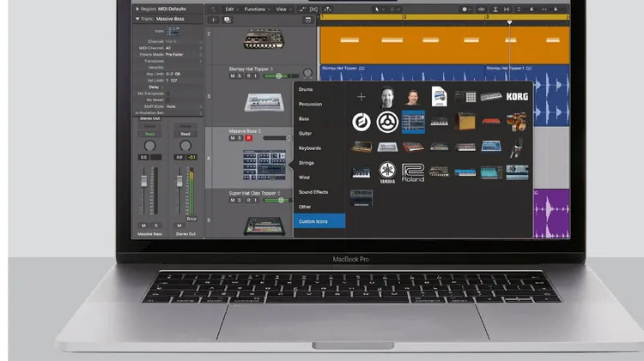The image size is (644, 361).
Task: Mute the Stompy Hat Topper track
Action: (x=233, y=76)
